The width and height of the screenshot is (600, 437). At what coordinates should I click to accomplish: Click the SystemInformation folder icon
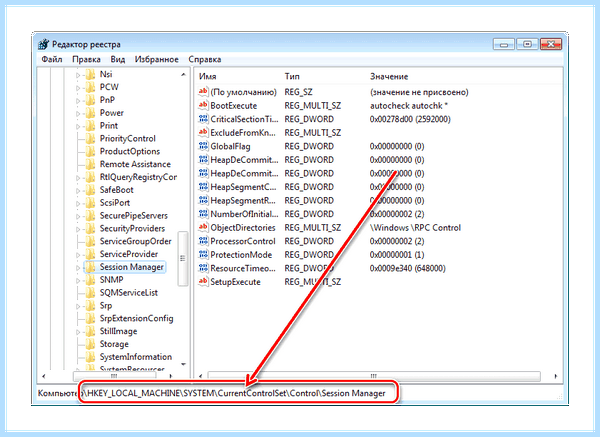pos(90,357)
